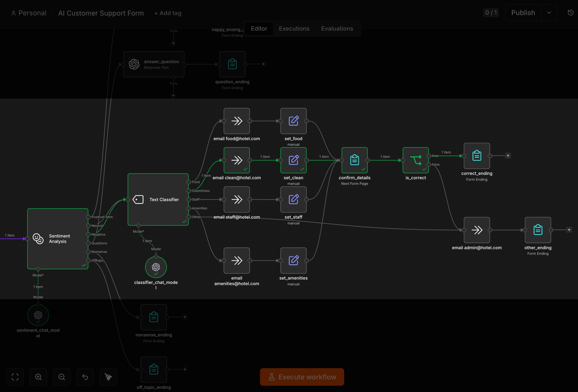578x392 pixels.
Task: Click the true output of is_correct
Action: point(429,156)
